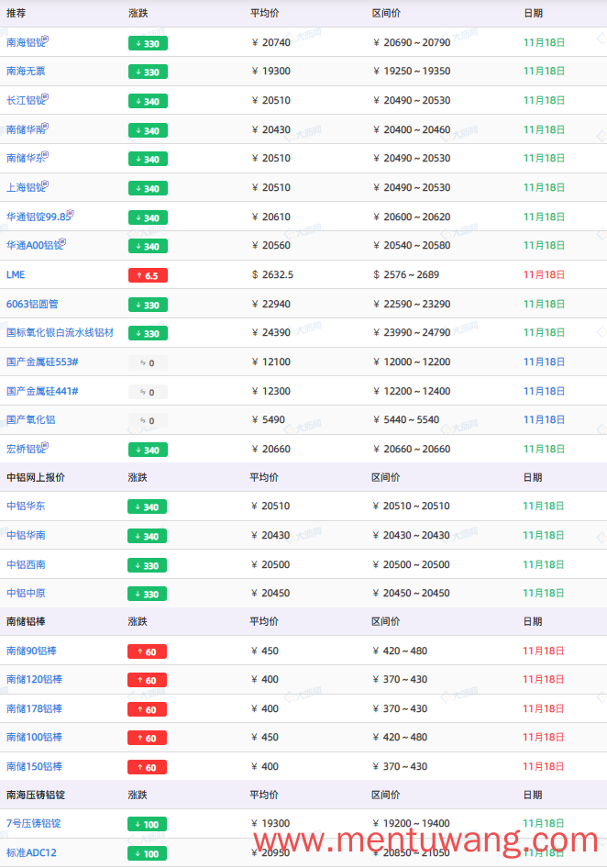Click the 推荐 section header

coord(17,13)
